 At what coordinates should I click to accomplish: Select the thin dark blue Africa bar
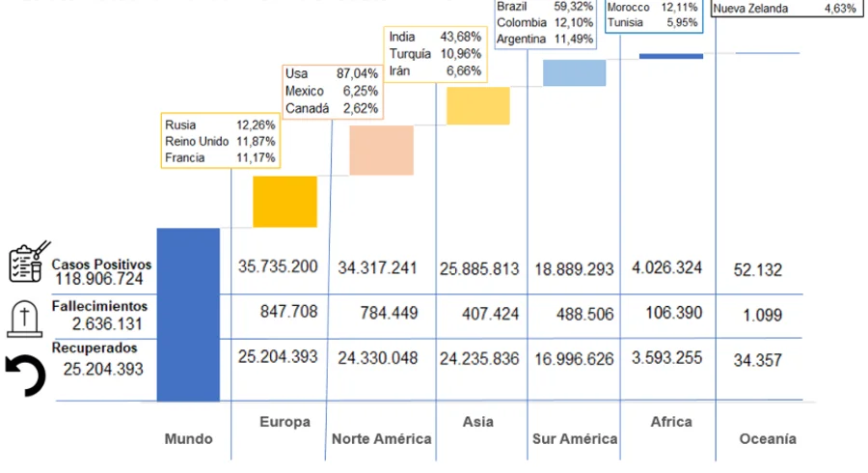click(x=671, y=56)
